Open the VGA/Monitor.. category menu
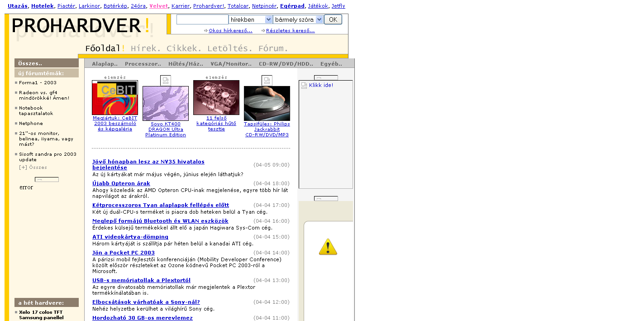Screen dimensions: 644x321 (x=231, y=64)
